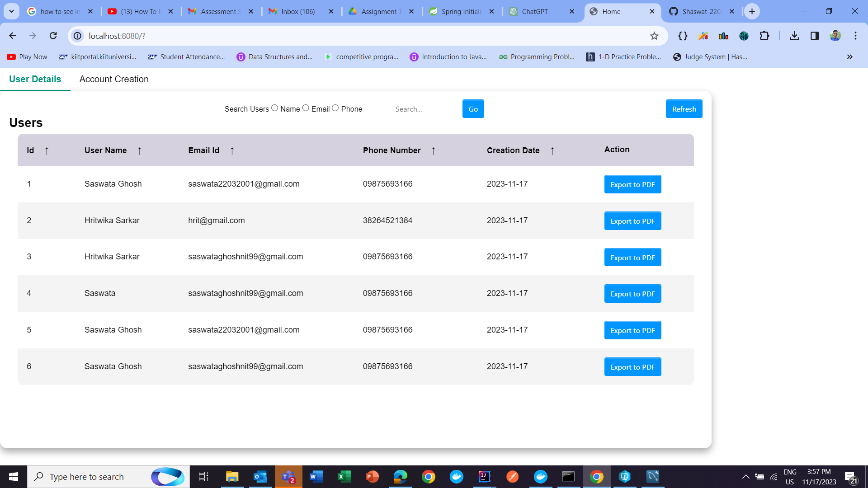Export Hritwika Sarkar's record to PDF
Image resolution: width=868 pixels, height=488 pixels.
point(632,221)
